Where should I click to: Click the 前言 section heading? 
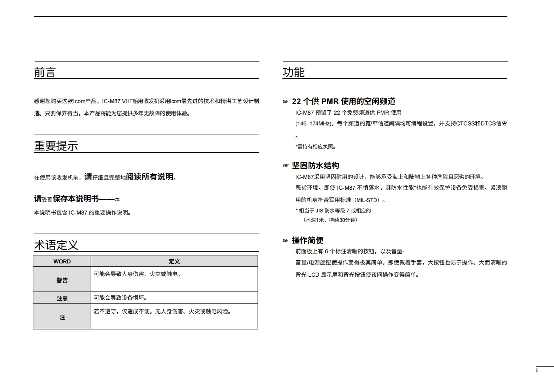(45, 72)
